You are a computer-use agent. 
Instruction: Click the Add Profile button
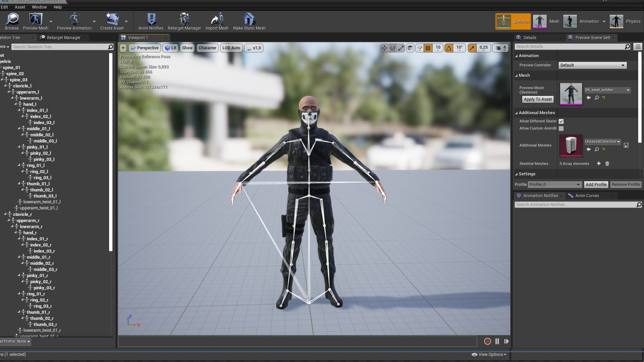pos(596,185)
